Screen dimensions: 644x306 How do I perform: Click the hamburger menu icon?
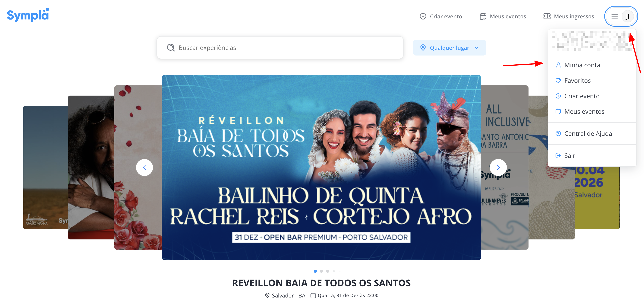point(614,16)
